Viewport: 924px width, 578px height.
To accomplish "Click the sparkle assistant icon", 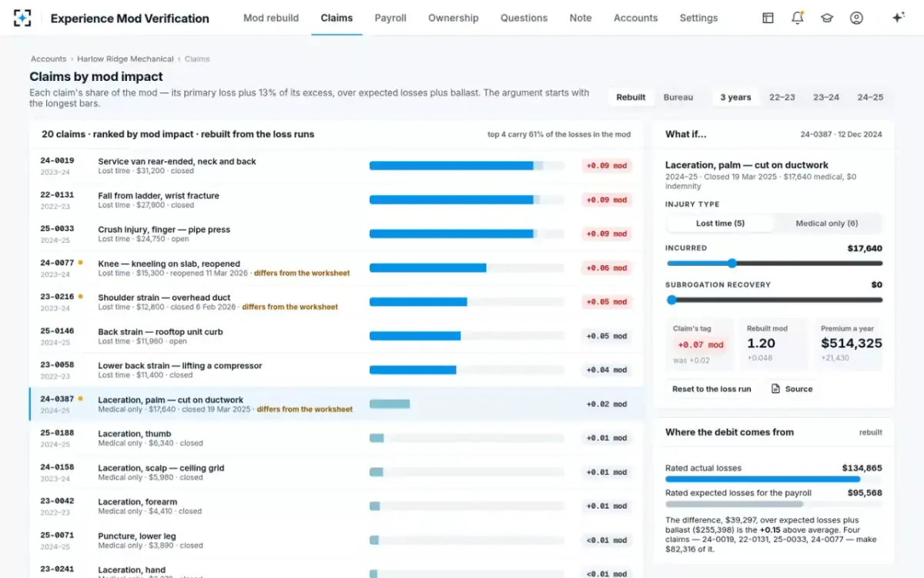I will (x=898, y=18).
